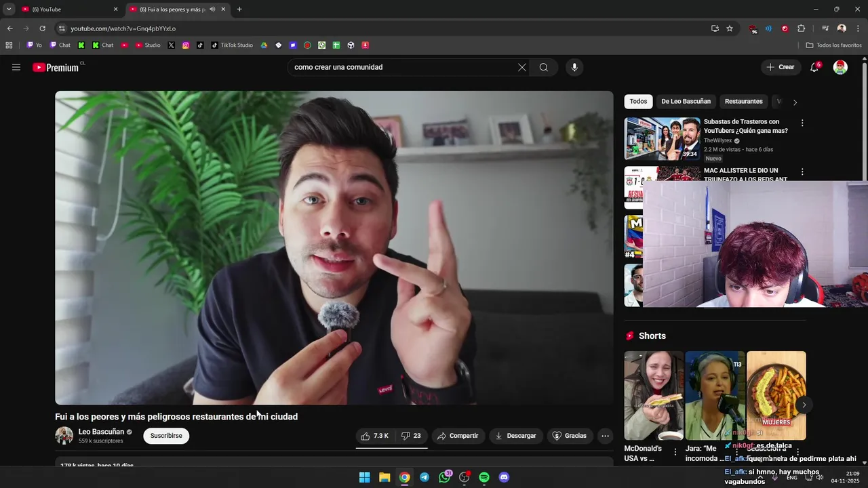Click the youtube.com address bar URL

123,28
